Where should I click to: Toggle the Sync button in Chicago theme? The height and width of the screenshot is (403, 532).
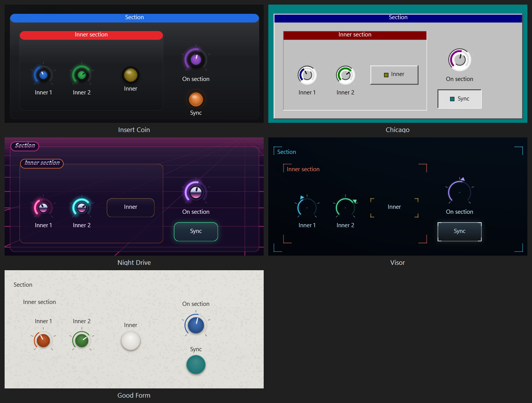459,99
